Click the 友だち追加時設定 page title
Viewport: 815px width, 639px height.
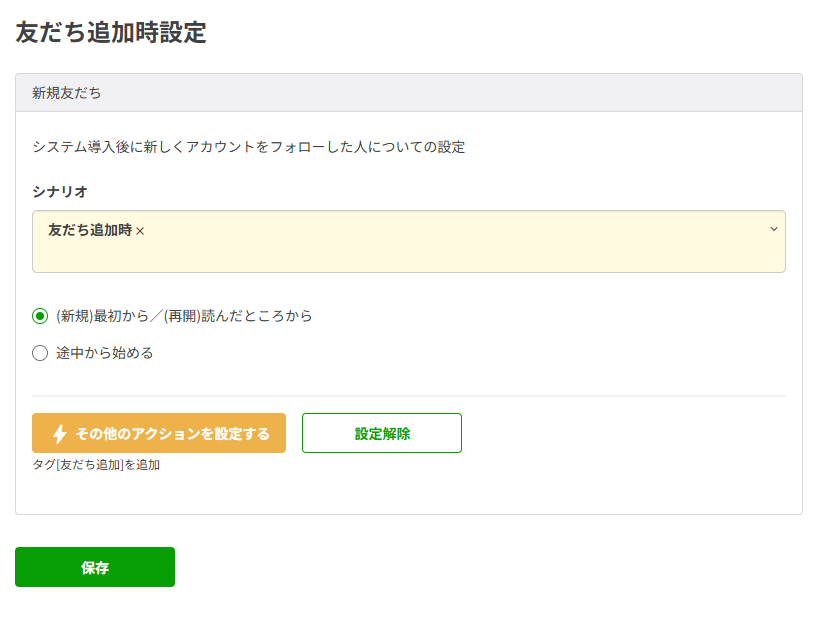coord(111,32)
